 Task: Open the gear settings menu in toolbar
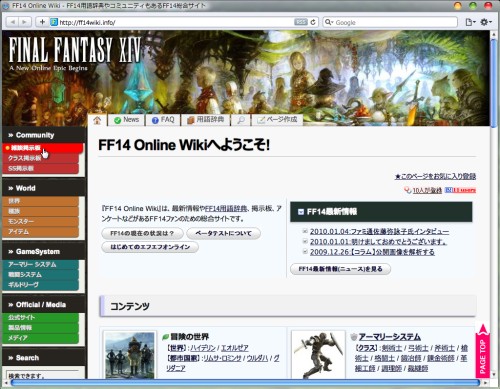[x=486, y=22]
